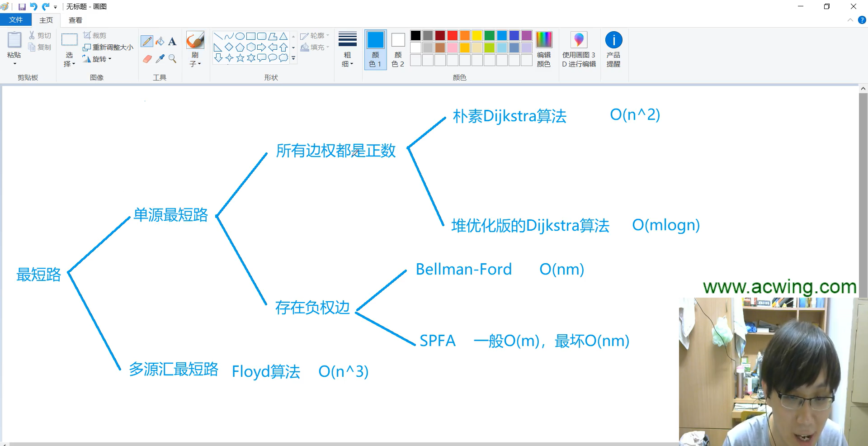This screenshot has height=446, width=868.
Task: Select the Eraser tool
Action: coord(147,58)
